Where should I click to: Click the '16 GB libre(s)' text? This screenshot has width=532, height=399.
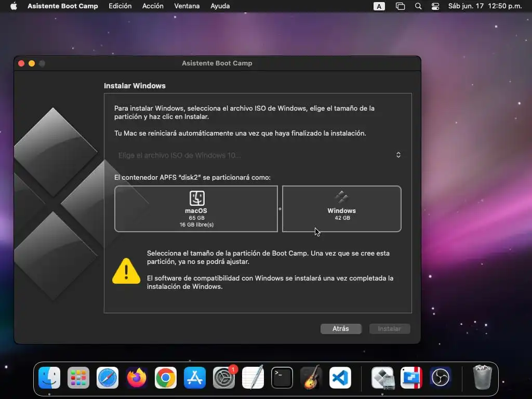(x=196, y=224)
